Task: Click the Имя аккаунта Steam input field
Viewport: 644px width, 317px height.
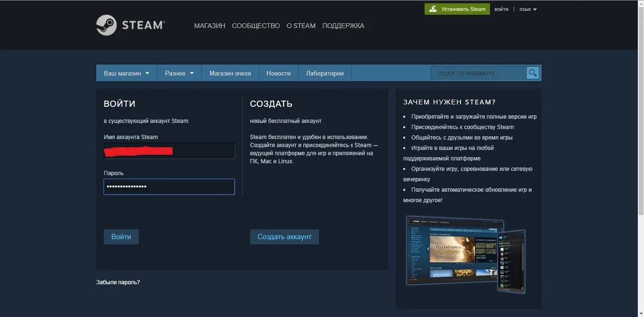Action: (169, 151)
